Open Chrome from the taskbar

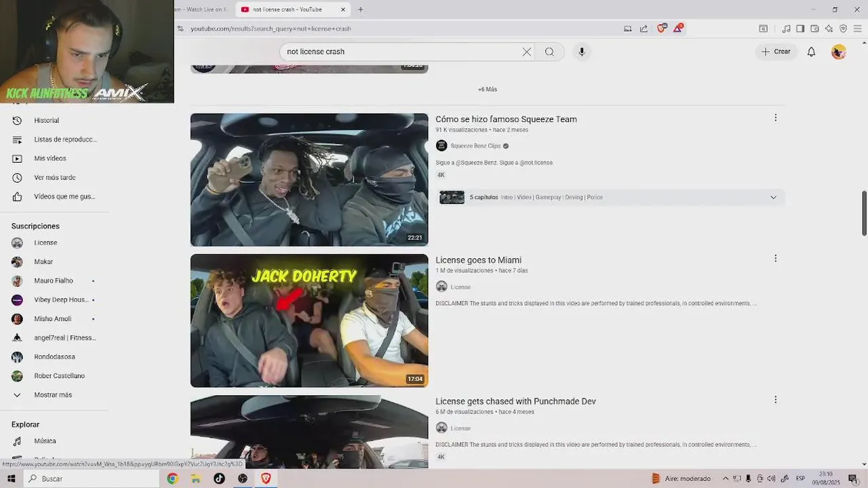click(172, 479)
